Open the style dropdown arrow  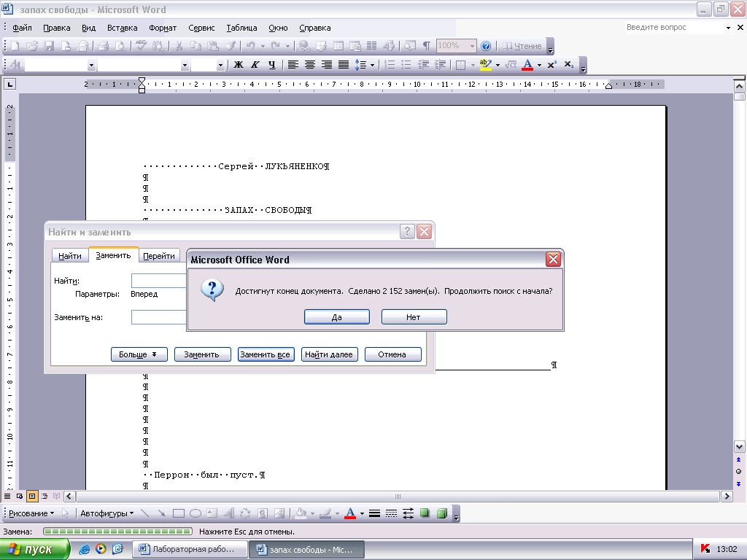(91, 65)
